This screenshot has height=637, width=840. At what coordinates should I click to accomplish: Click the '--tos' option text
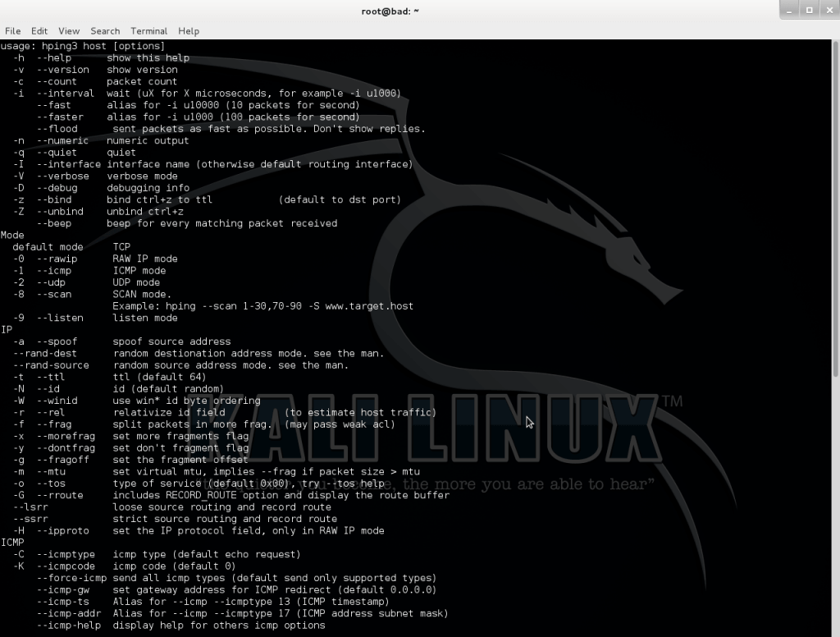pyautogui.click(x=51, y=483)
